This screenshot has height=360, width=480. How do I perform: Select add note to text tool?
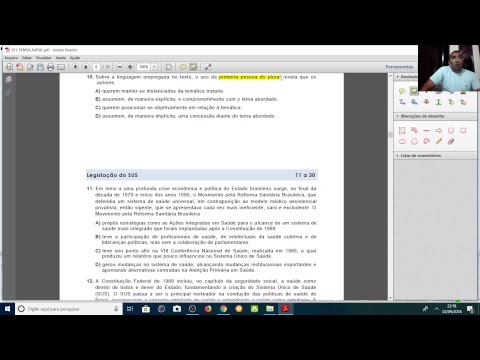451,102
